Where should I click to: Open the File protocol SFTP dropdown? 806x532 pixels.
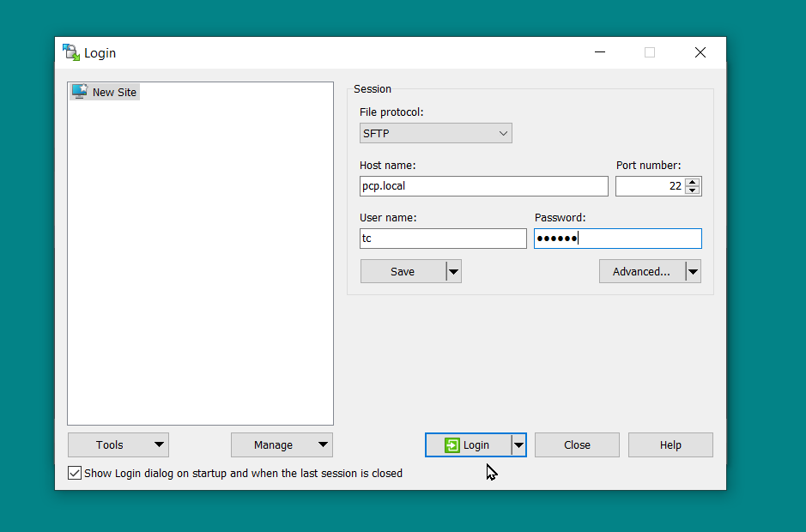click(x=435, y=133)
